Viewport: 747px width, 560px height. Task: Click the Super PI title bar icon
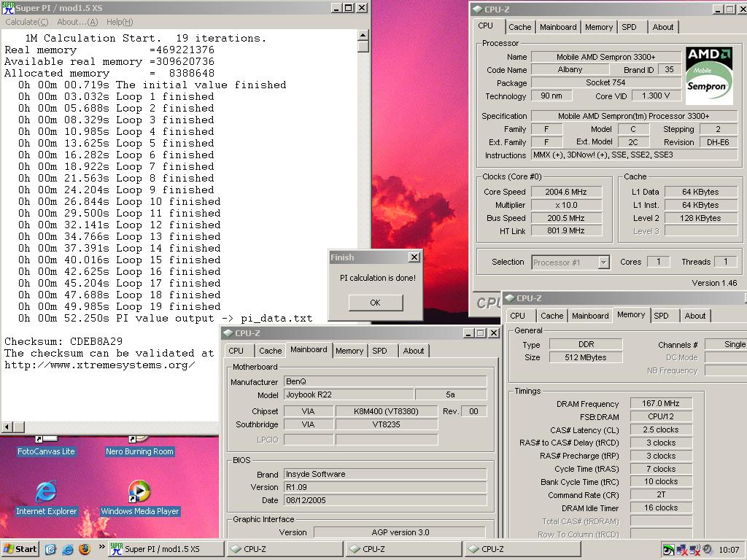tap(8, 7)
